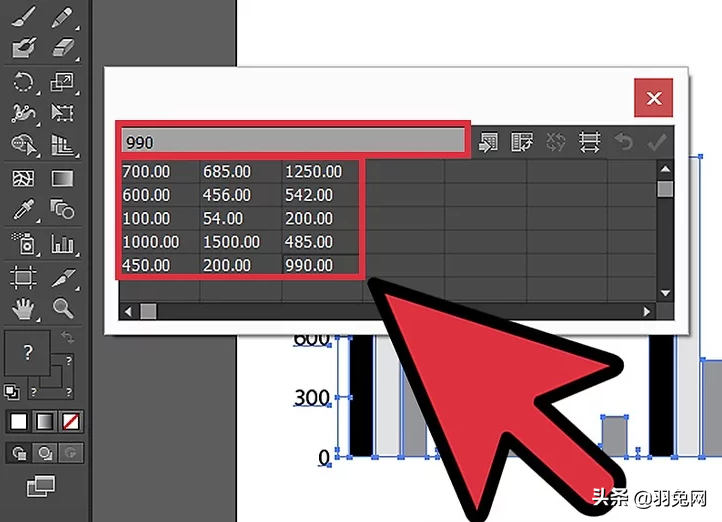The height and width of the screenshot is (522, 722).
Task: Apply solid Color mode swatch
Action: (x=19, y=421)
